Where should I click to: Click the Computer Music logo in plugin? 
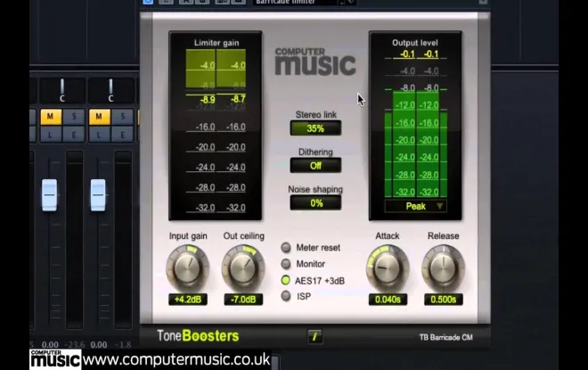tap(315, 62)
